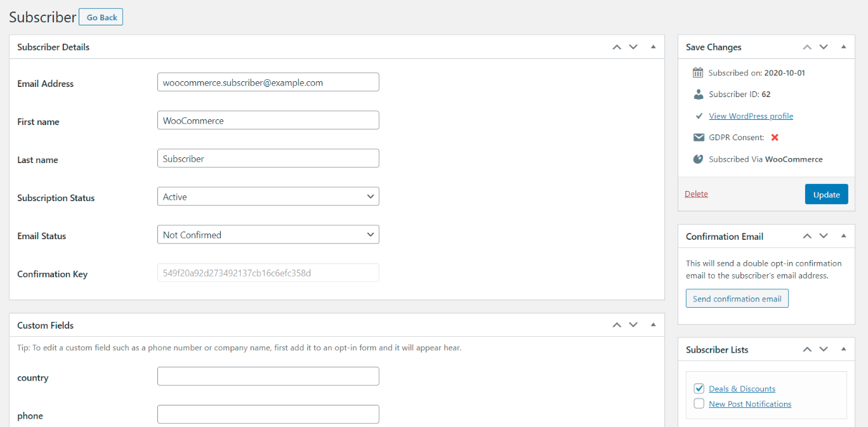The width and height of the screenshot is (868, 427).
Task: Move Save Changes panel up arrow
Action: coord(807,47)
